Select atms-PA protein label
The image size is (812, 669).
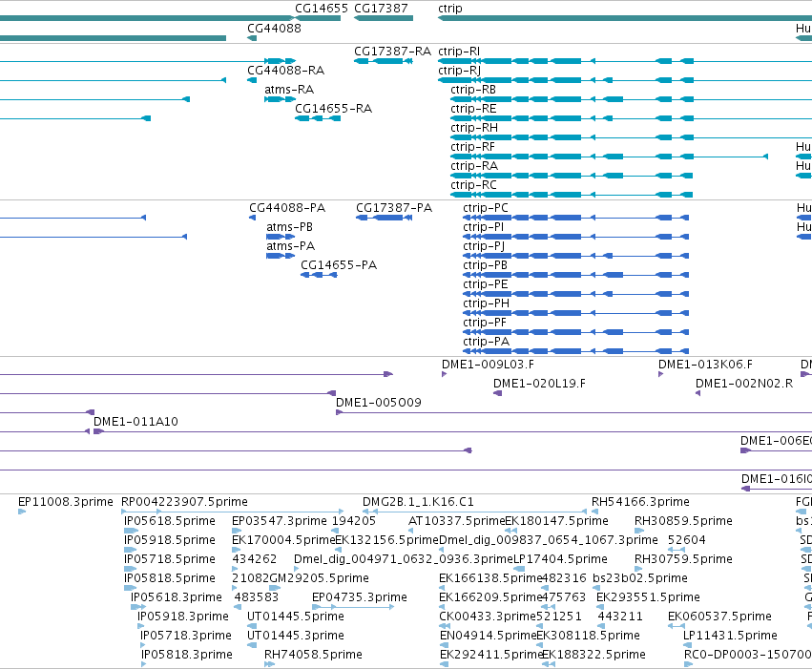coord(290,246)
